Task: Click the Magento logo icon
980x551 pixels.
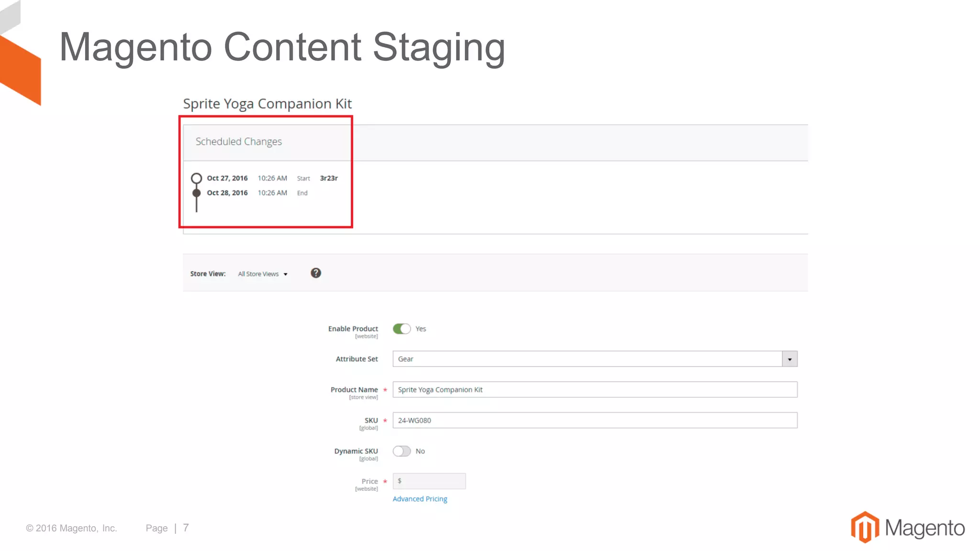Action: pos(865,527)
